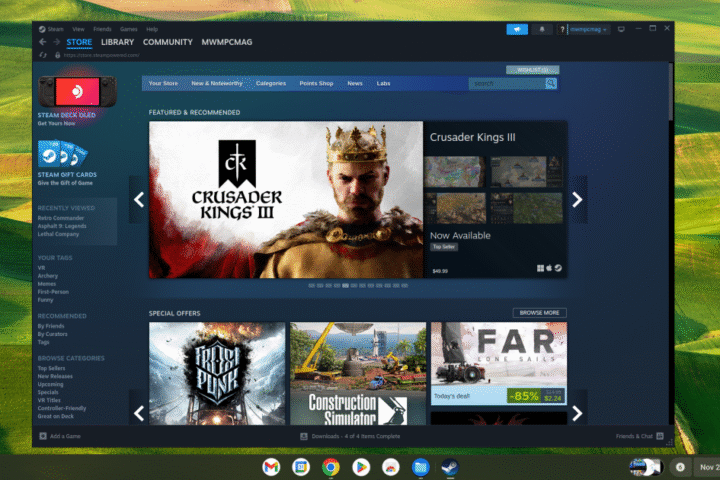Expand the Categories dropdown
The image size is (720, 480).
tap(271, 83)
